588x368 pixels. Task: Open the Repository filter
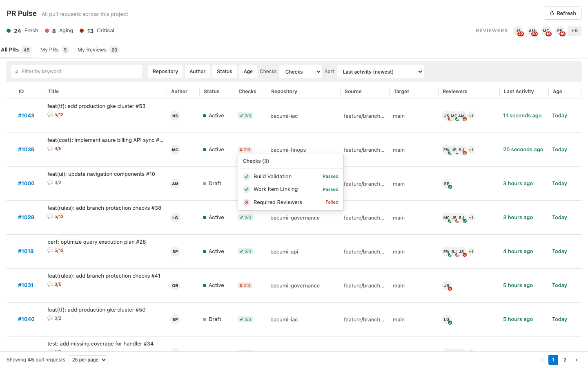pyautogui.click(x=165, y=72)
